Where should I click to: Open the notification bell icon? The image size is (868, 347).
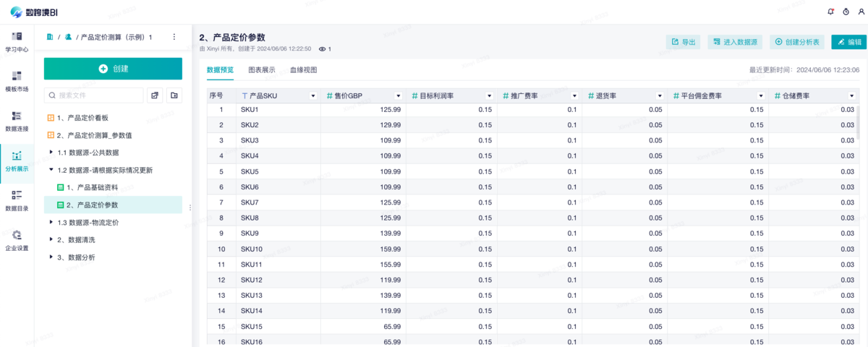(830, 12)
